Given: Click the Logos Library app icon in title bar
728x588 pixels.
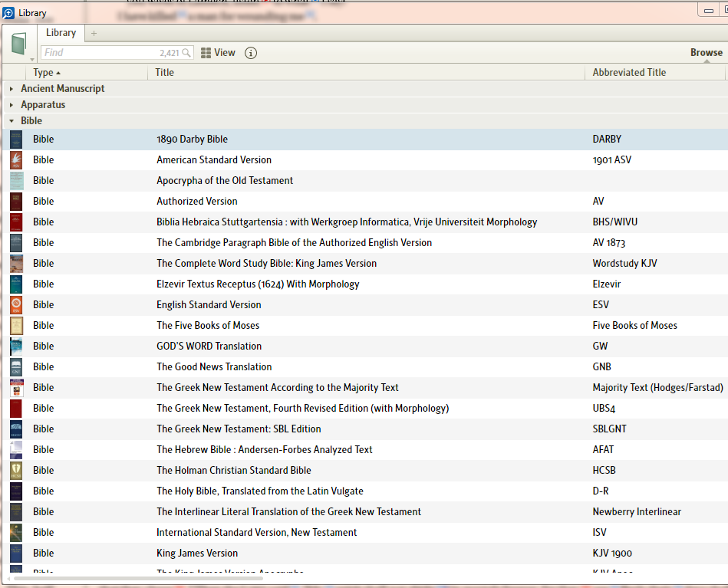Looking at the screenshot, I should pyautogui.click(x=8, y=13).
